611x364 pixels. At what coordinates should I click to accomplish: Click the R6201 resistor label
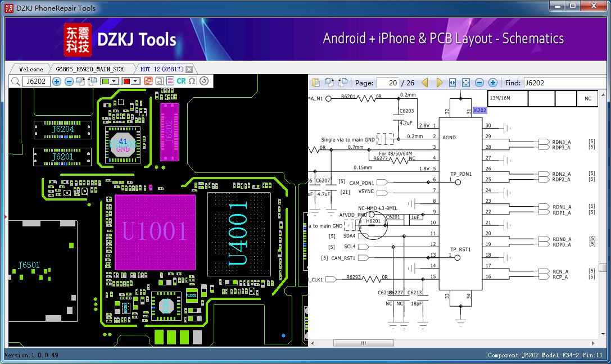pyautogui.click(x=348, y=96)
